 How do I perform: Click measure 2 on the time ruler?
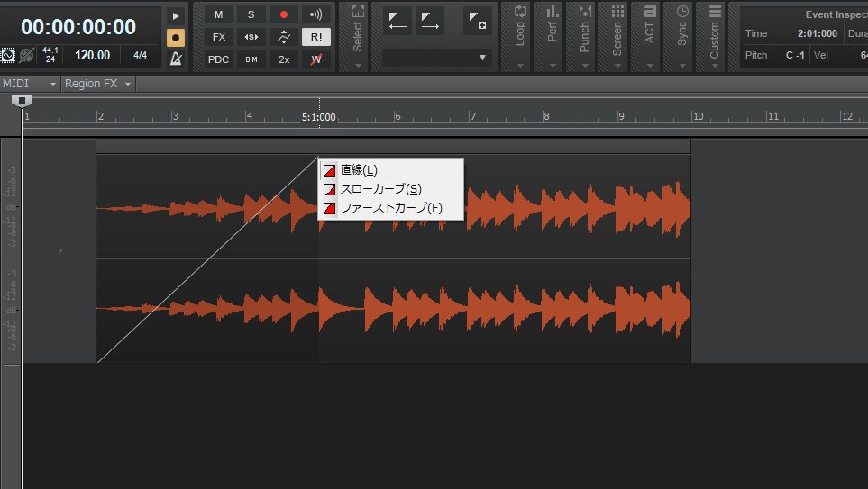pyautogui.click(x=101, y=116)
